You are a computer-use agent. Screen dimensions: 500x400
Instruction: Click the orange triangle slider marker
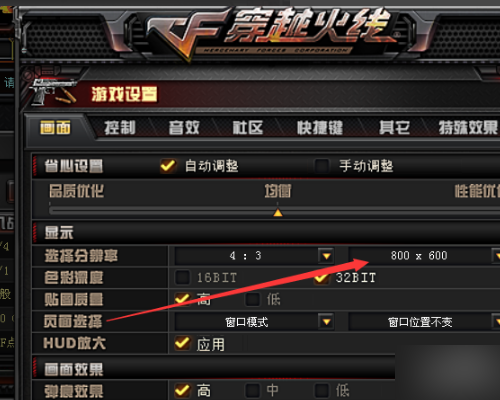tap(278, 213)
